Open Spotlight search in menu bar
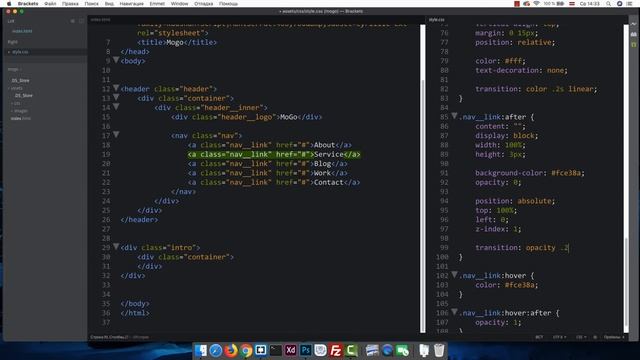Image resolution: width=640 pixels, height=360 pixels. click(608, 4)
